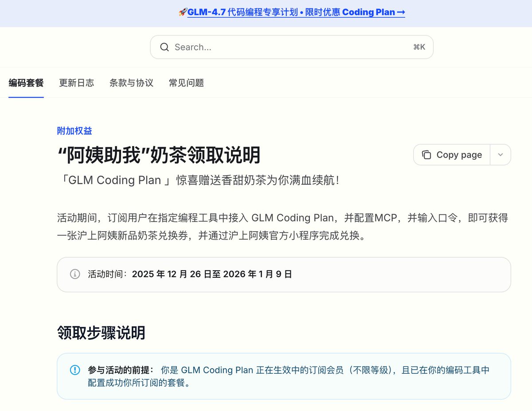Switch to the 更新日志 tab
This screenshot has height=411, width=532.
[x=77, y=83]
